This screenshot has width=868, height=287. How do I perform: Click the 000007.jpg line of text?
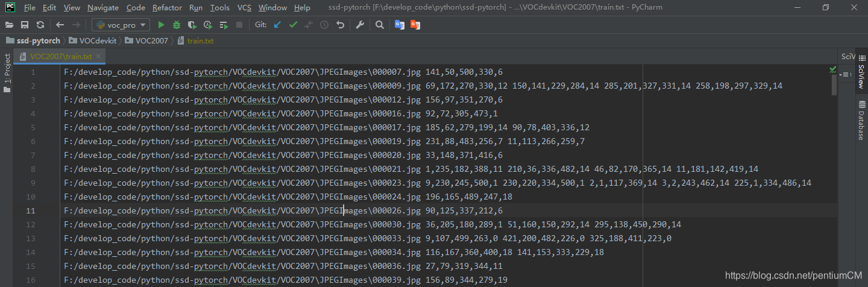(283, 72)
